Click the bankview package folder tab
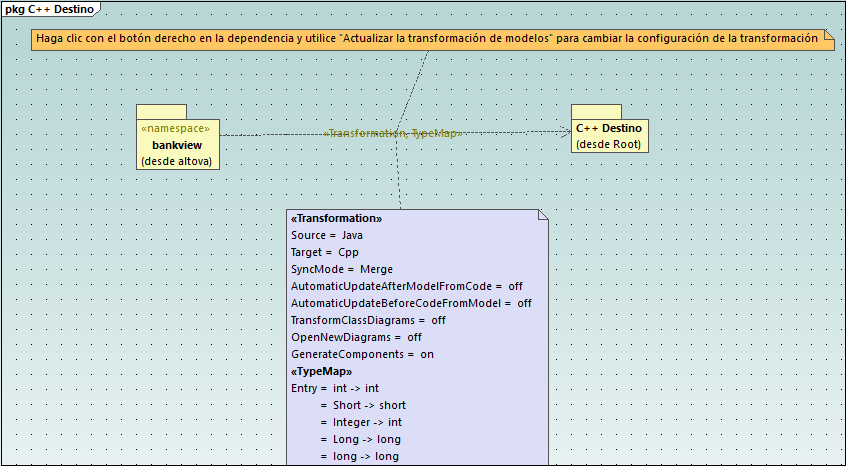846x466 pixels. click(x=161, y=111)
